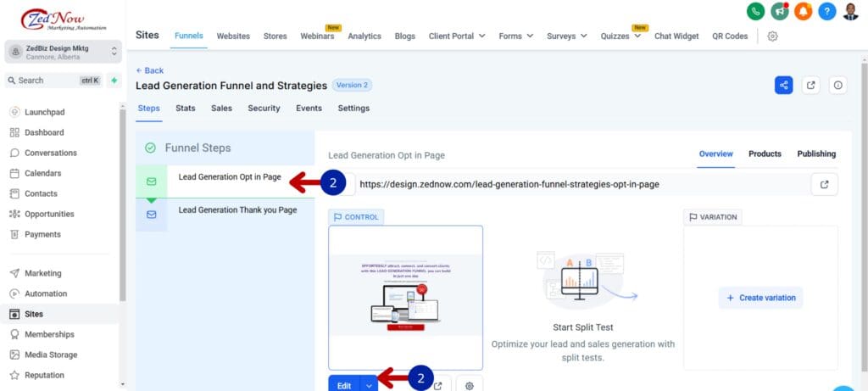The image size is (868, 391).
Task: Open Sites settings gear icon
Action: [x=773, y=36]
